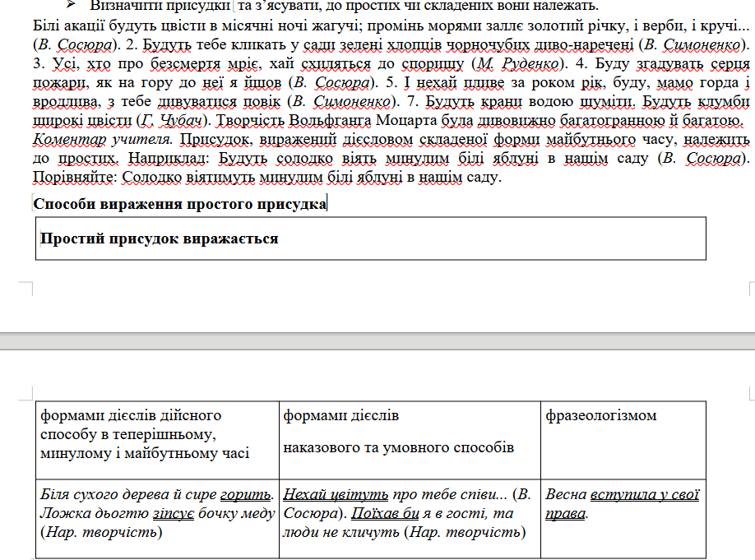Click italic text 'Коментар учителя'

tap(103, 140)
